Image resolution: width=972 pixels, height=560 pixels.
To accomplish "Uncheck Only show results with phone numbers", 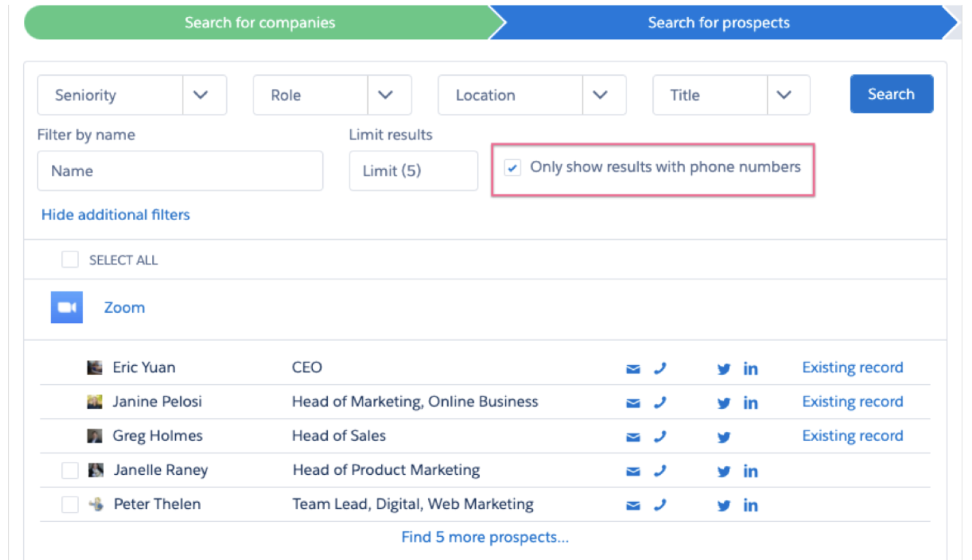I will point(513,168).
